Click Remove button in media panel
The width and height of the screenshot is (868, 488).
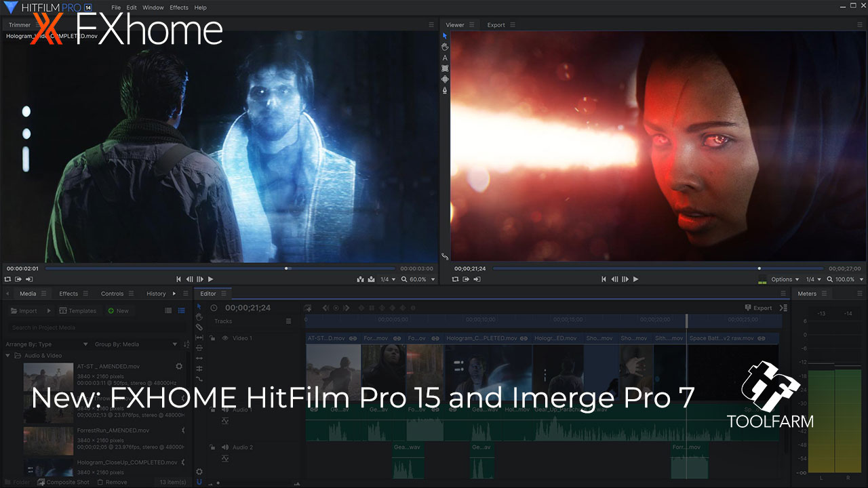[x=113, y=482]
